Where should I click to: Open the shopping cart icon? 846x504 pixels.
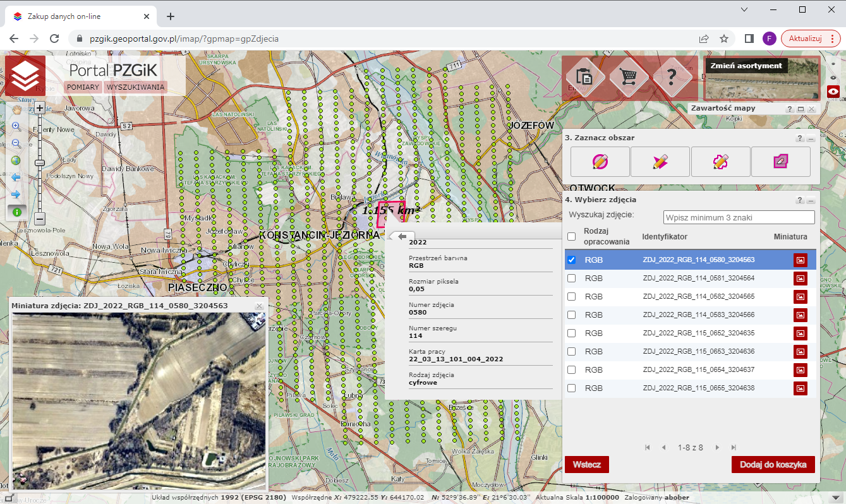pos(629,76)
